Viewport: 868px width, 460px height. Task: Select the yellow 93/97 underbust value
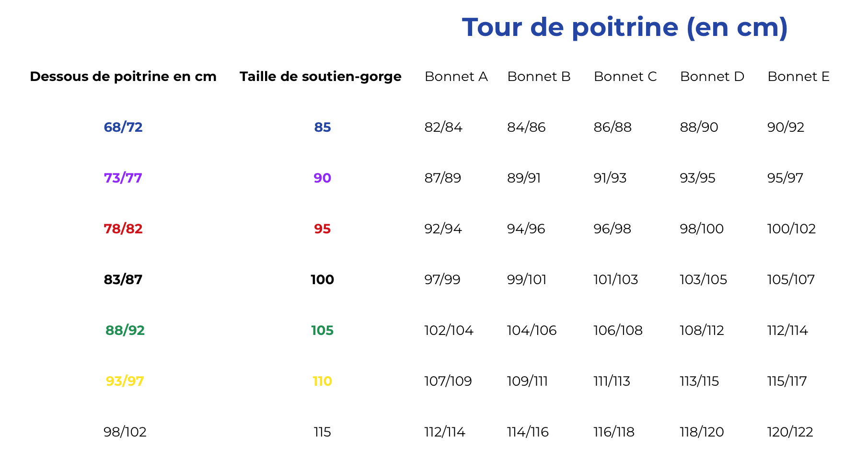click(x=125, y=381)
